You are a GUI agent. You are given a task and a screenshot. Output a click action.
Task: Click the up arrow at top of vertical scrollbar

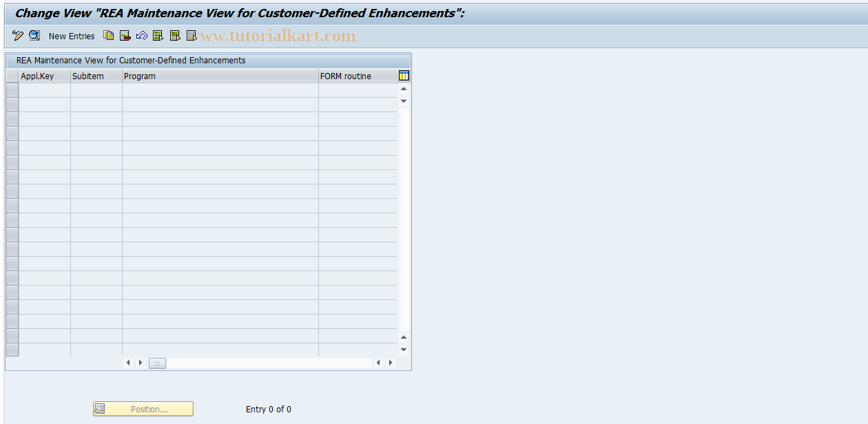(x=404, y=89)
